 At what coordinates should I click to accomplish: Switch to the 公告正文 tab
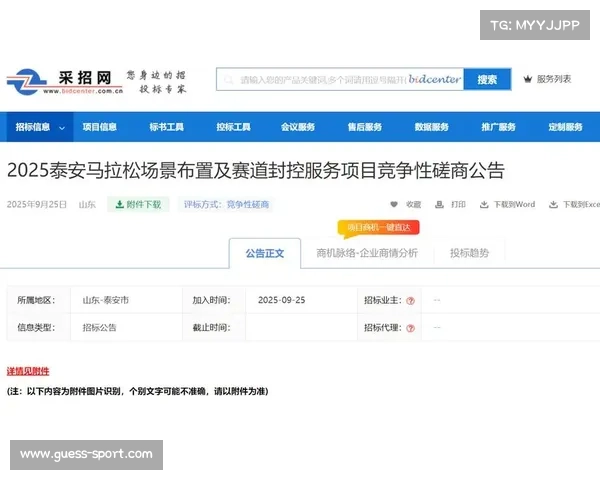[265, 253]
